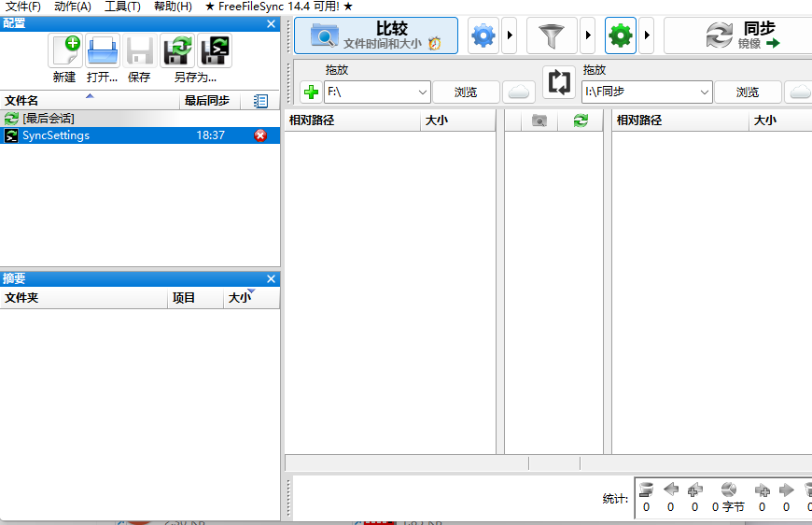Click create-left plus statistics icon

[x=695, y=490]
